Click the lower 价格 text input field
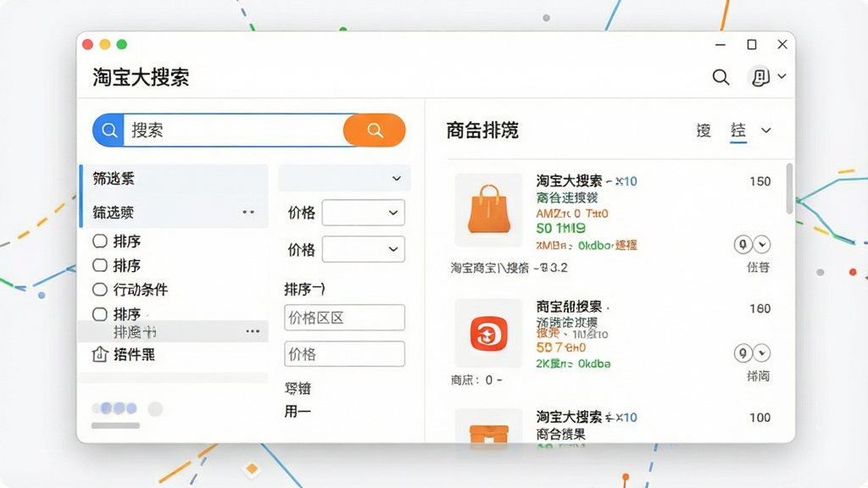The width and height of the screenshot is (868, 488). (344, 354)
